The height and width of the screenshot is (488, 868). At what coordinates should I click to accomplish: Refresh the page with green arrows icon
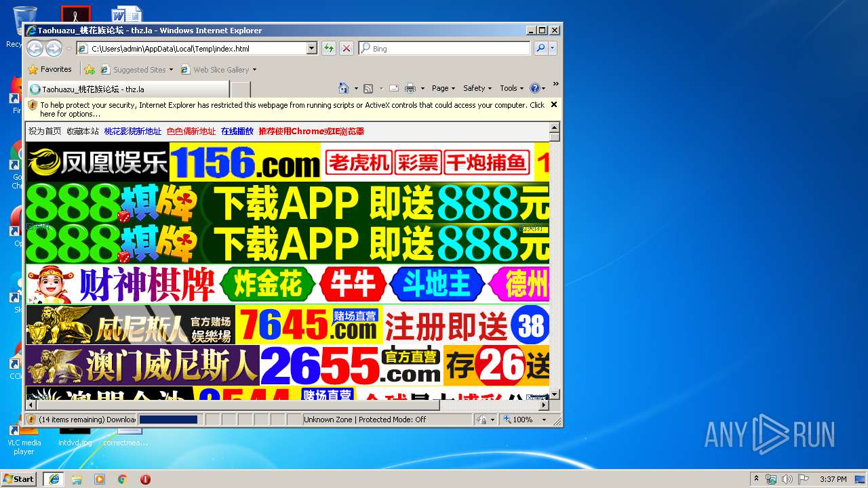point(329,48)
